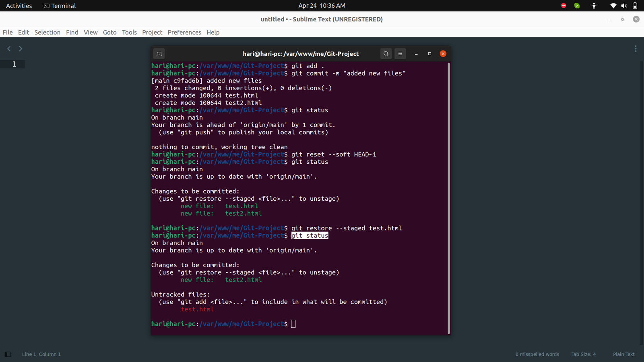Click the terminal search icon
This screenshot has height=362, width=644.
[386, 53]
